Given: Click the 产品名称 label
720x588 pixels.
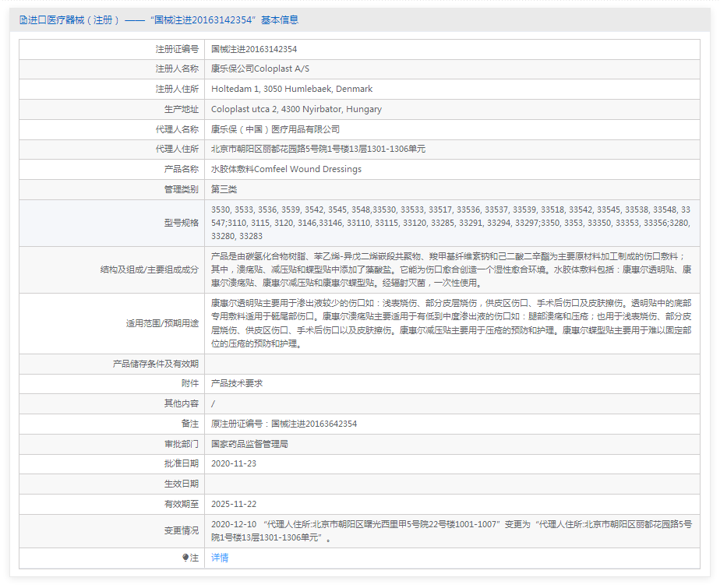Looking at the screenshot, I should (182, 169).
